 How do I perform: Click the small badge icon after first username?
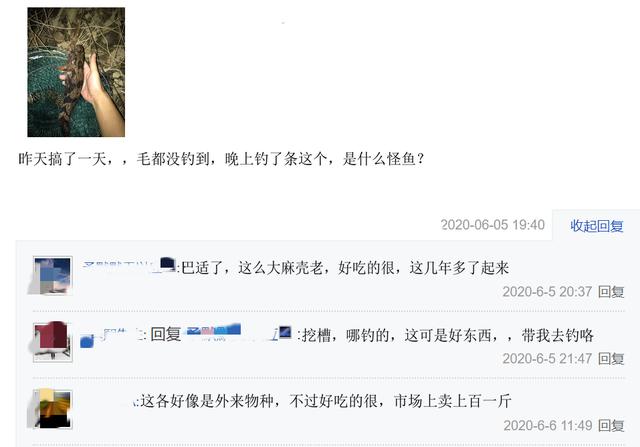[168, 265]
